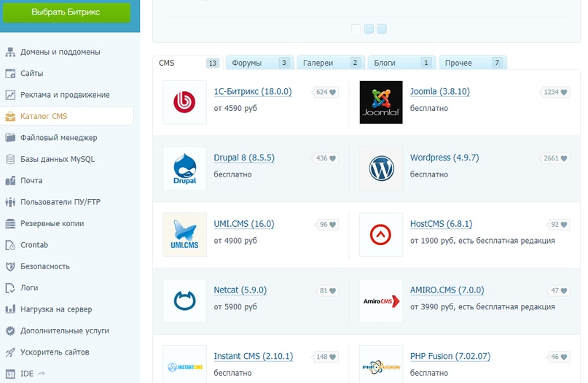This screenshot has height=383, width=588.
Task: Click the Joomla logo thumbnail
Action: pos(381,102)
